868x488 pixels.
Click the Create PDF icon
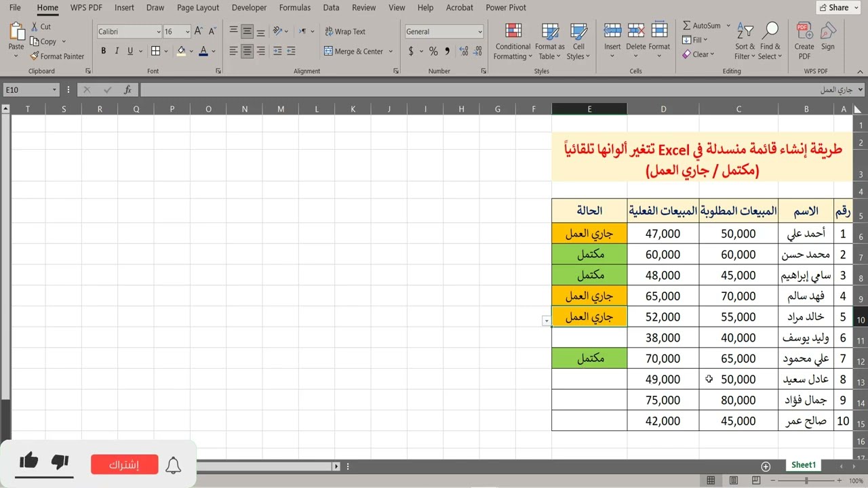[x=804, y=31]
